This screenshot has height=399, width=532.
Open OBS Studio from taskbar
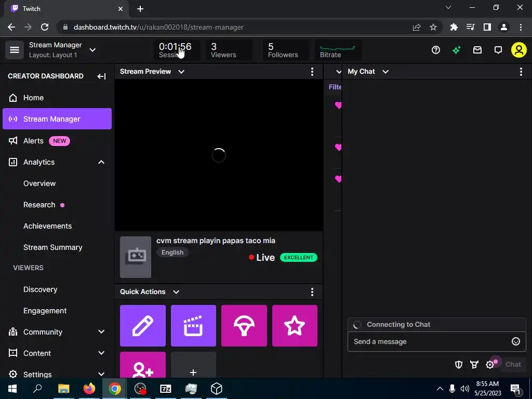(x=140, y=389)
